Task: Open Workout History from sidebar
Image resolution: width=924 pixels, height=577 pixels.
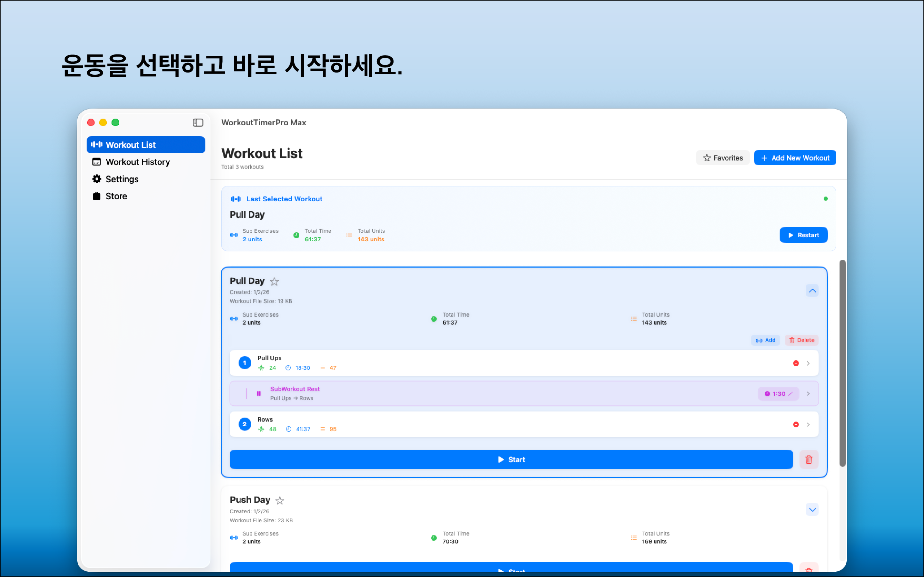Action: click(x=138, y=162)
